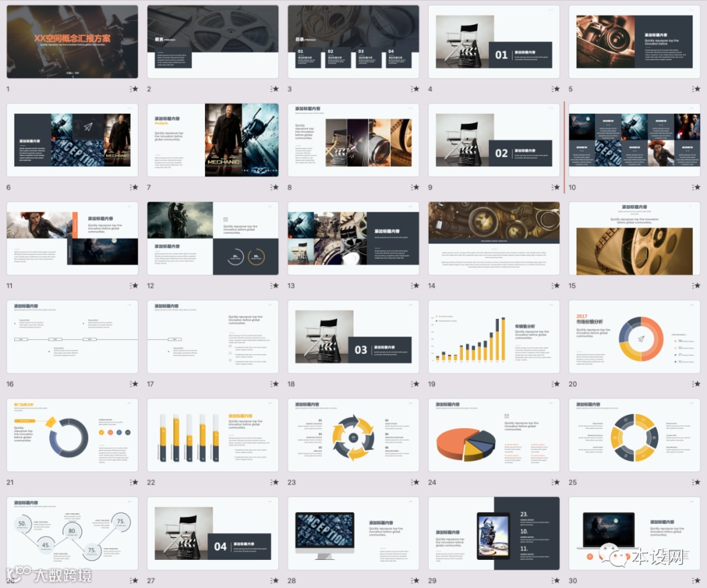The image size is (707, 588).
Task: Select slide 8 thumbnail
Action: 353,139
